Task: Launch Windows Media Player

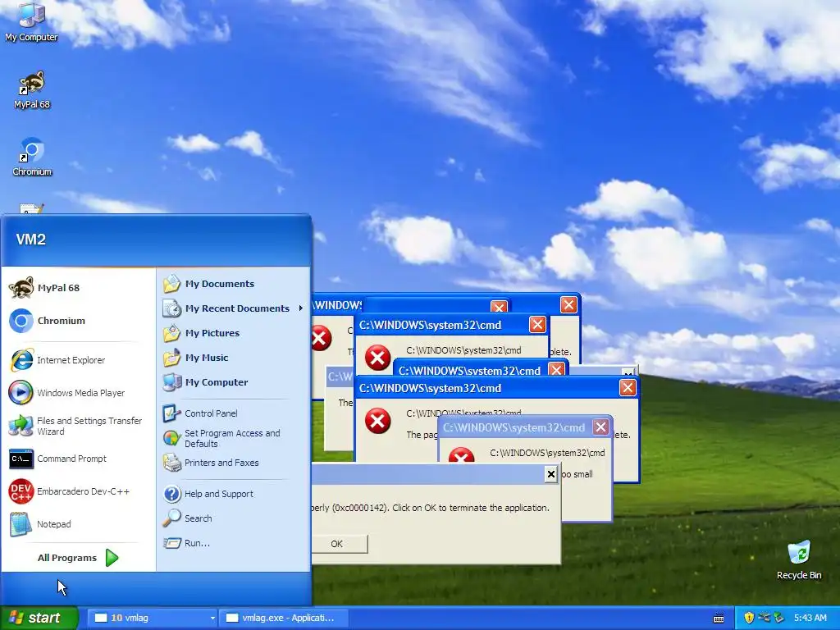Action: [x=78, y=393]
